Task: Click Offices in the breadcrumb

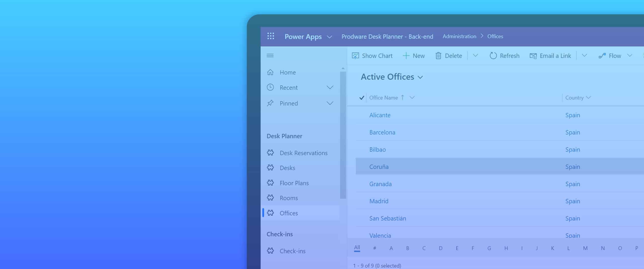Action: click(x=495, y=36)
